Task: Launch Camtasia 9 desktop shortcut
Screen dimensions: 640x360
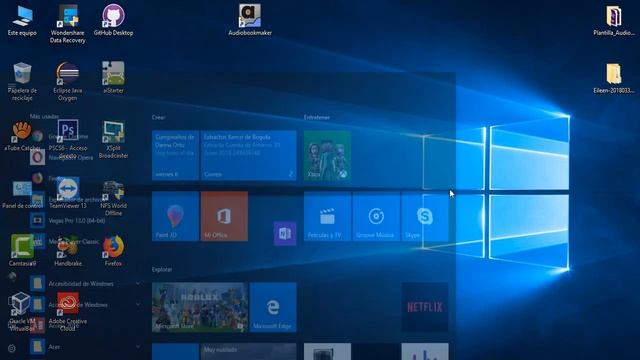Action: coord(22,251)
